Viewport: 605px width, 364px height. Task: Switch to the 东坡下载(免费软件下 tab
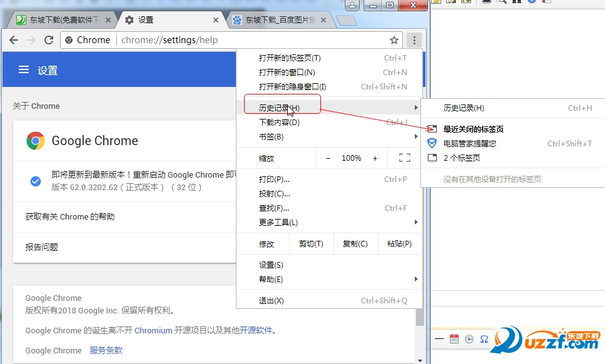point(62,20)
